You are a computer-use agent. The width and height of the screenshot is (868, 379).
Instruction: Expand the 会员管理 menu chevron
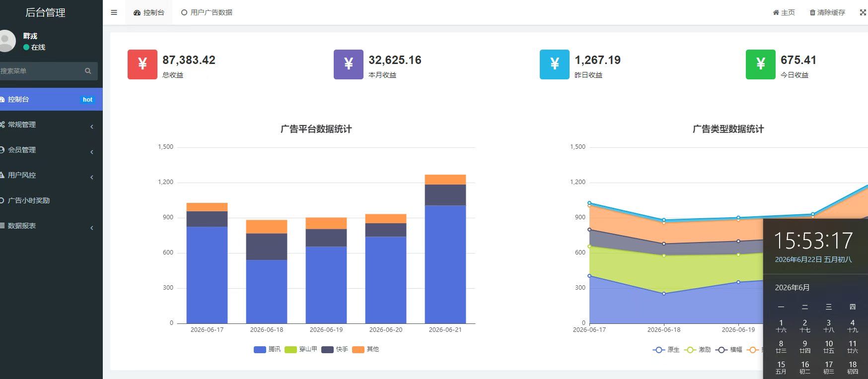(x=92, y=152)
